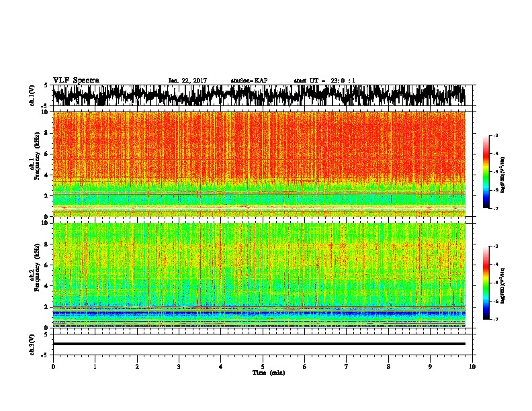The image size is (532, 411).
Task: Click the ch.1 spectrogram color scale bar
Action: coord(486,172)
